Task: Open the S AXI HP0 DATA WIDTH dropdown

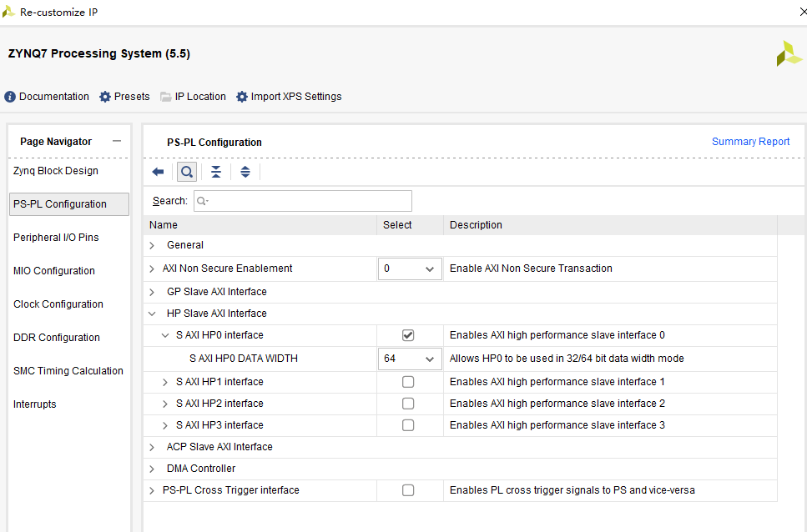Action: click(x=409, y=359)
